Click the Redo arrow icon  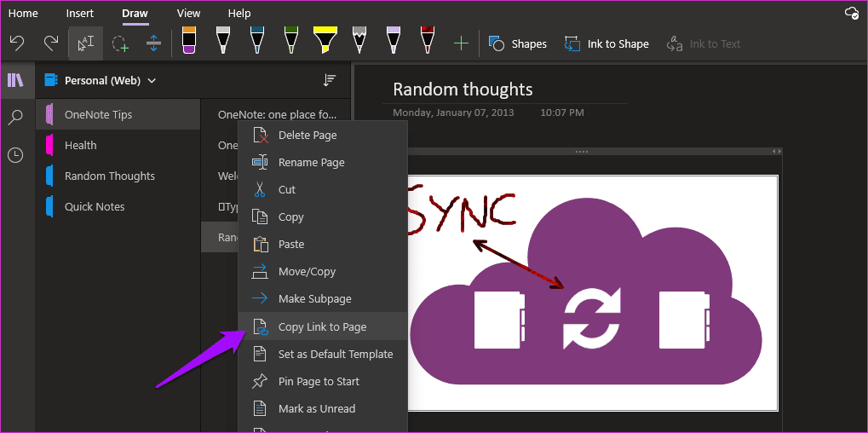(x=51, y=43)
